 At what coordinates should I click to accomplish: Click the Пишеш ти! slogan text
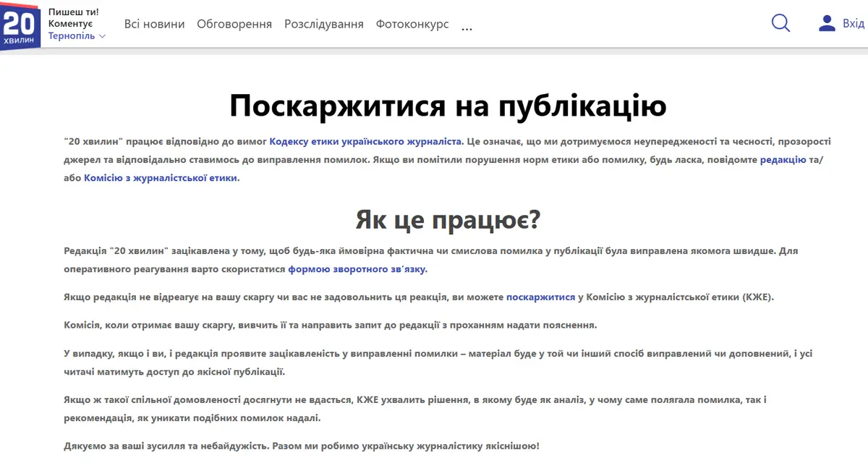pos(74,12)
